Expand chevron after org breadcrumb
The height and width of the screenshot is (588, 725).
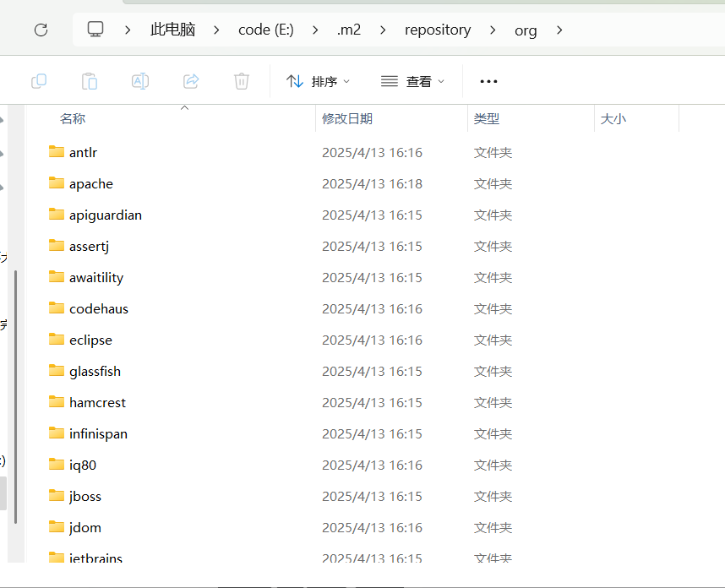click(559, 30)
